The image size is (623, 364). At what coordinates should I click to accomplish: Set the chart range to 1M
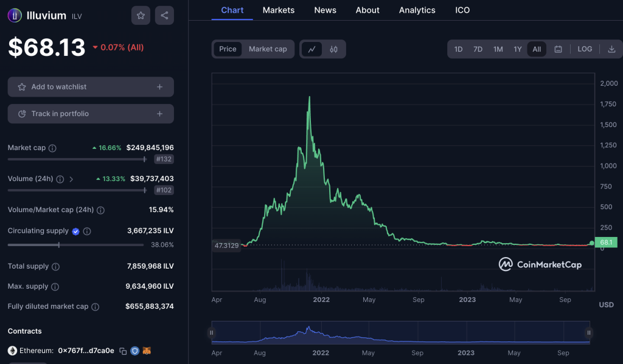(498, 49)
